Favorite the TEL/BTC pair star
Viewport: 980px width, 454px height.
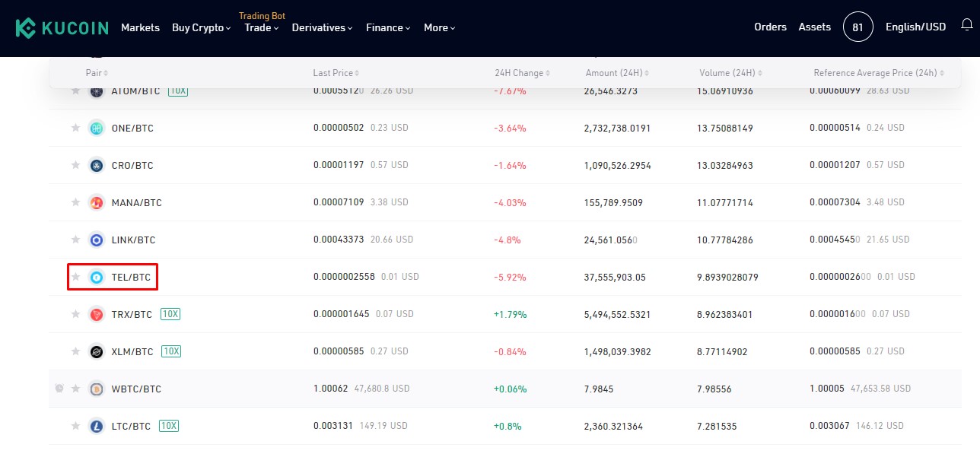tap(75, 277)
